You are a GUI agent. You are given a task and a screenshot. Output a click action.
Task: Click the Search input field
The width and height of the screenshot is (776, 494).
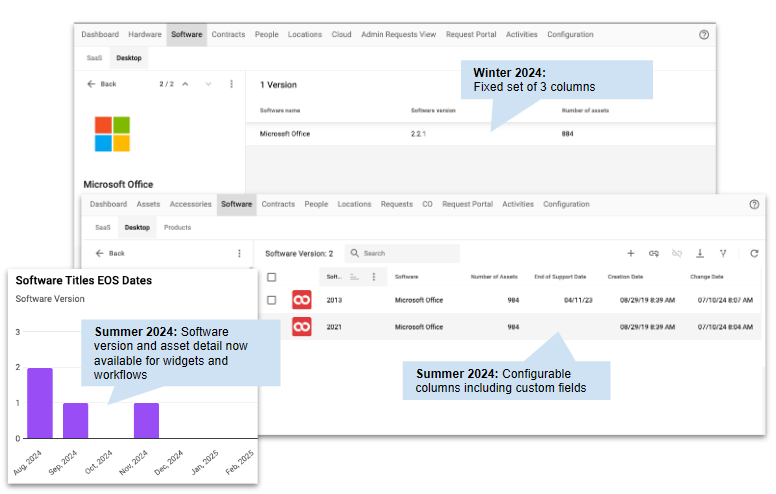coord(402,253)
